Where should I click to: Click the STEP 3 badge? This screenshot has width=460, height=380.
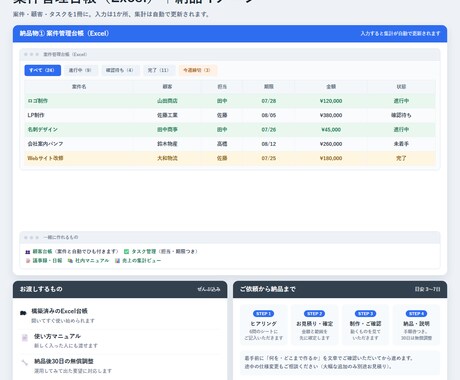tap(365, 314)
